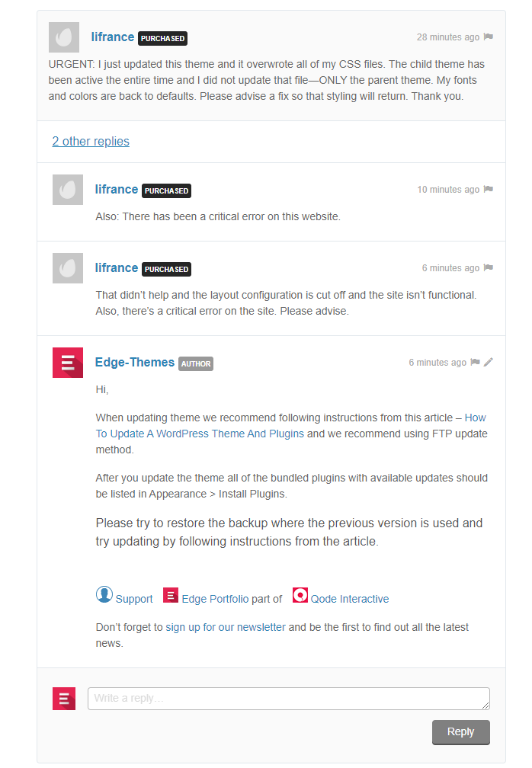Open lifrance's profile from the top comment
532x768 pixels.
(113, 37)
